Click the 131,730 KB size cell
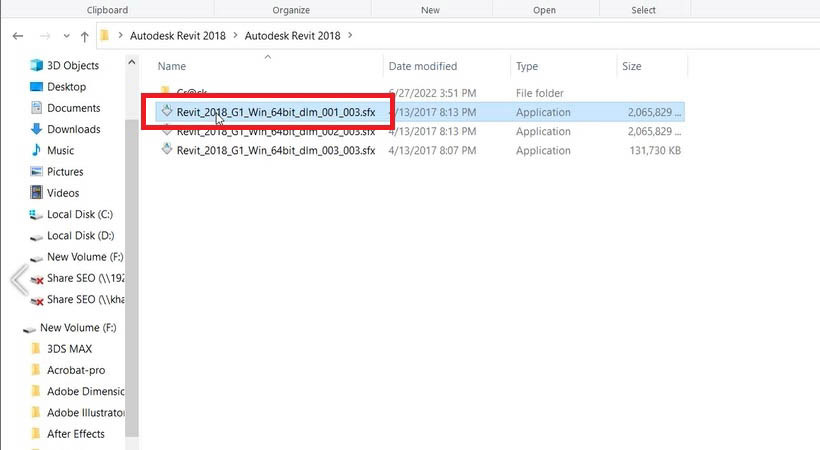Image resolution: width=820 pixels, height=450 pixels. coord(655,151)
